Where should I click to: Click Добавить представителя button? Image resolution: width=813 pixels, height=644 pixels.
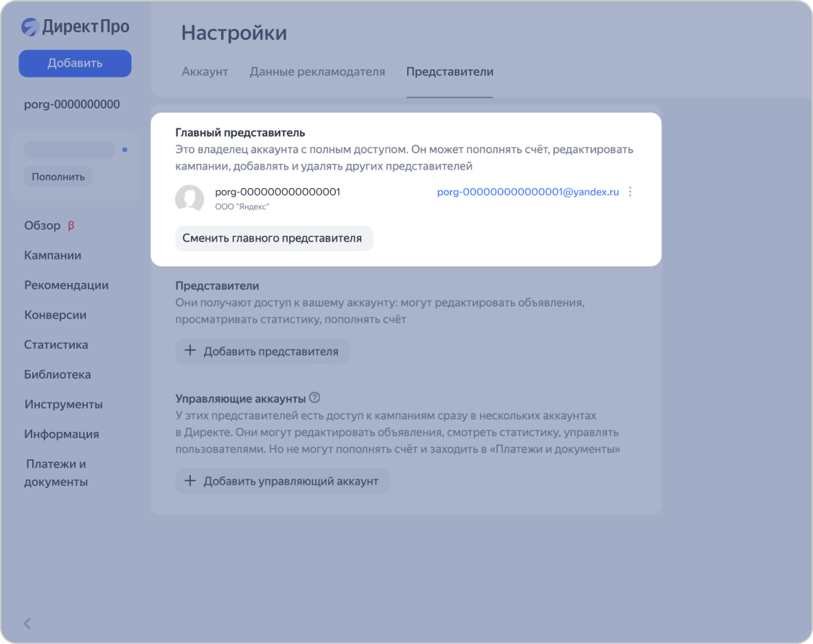point(262,351)
